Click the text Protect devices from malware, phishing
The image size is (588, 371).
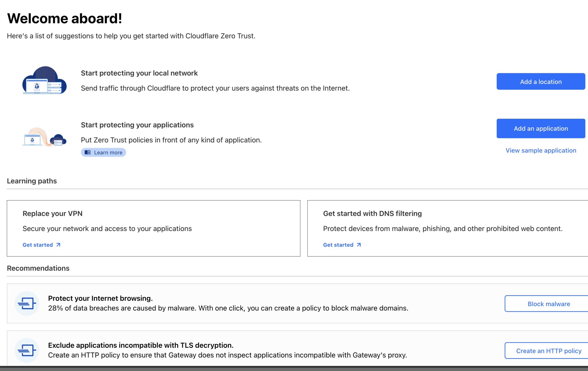tap(443, 228)
